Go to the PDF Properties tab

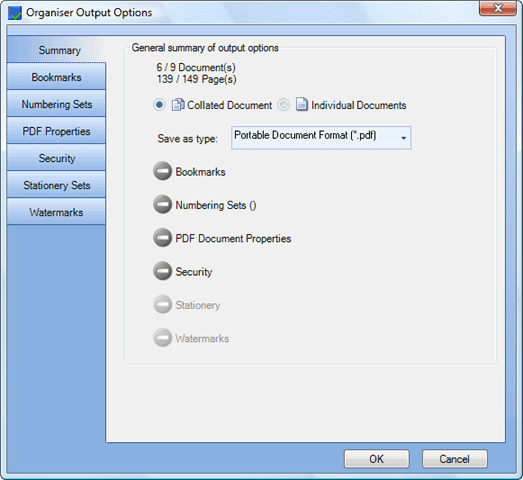tap(56, 131)
